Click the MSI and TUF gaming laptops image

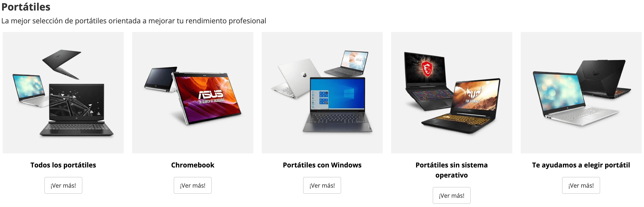(452, 93)
